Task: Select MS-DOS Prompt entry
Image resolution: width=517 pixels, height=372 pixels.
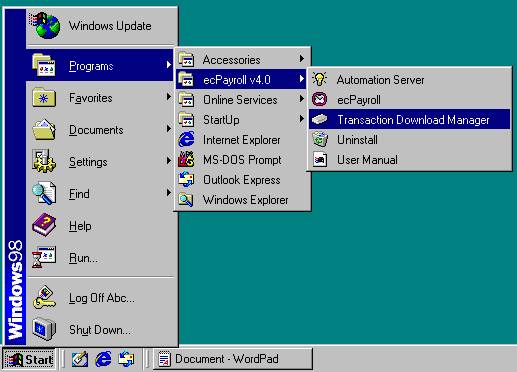Action: pyautogui.click(x=242, y=159)
